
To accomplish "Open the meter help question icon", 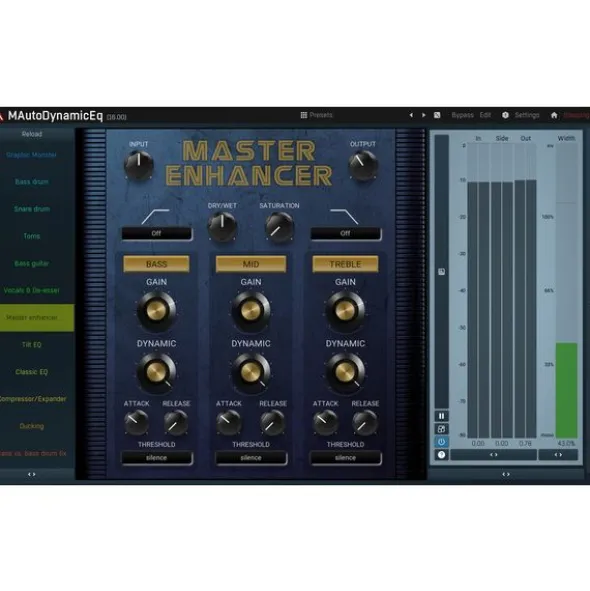I will (441, 455).
